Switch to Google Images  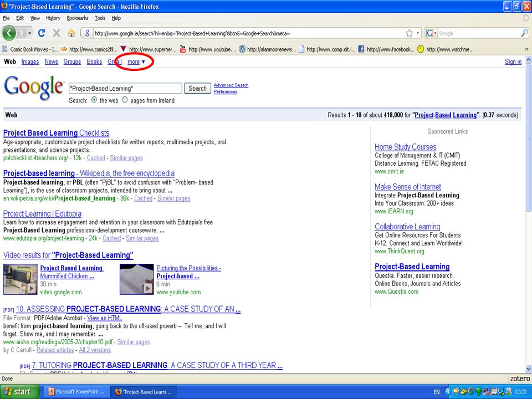pyautogui.click(x=30, y=62)
